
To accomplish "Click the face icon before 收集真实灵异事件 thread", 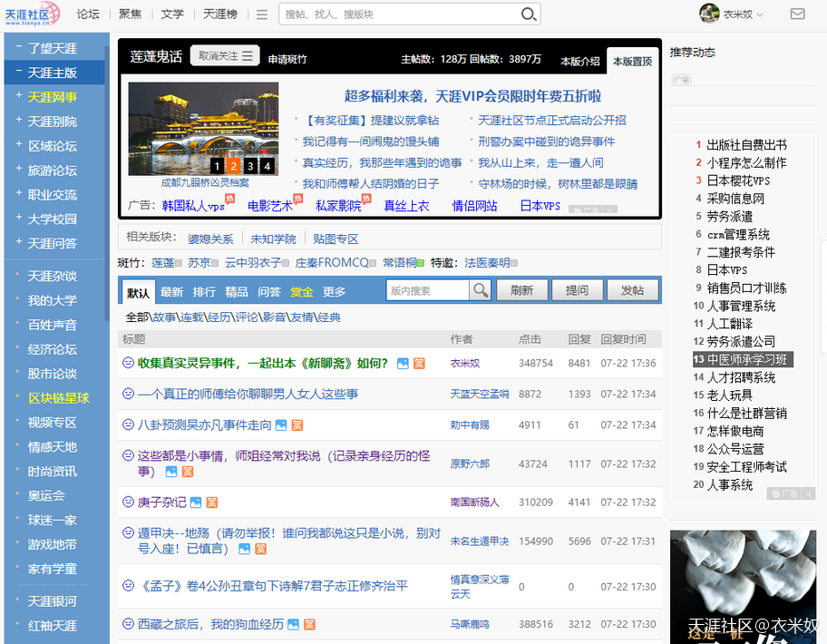I will pos(128,363).
